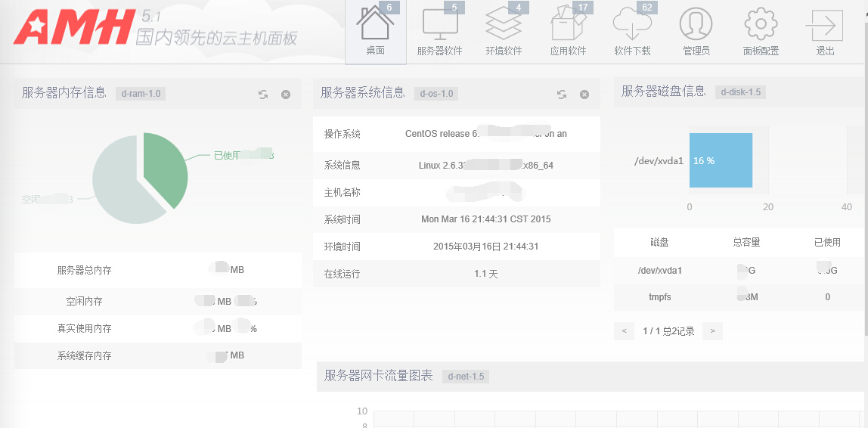Open the 桌面 home icon
The image size is (868, 428).
click(375, 23)
